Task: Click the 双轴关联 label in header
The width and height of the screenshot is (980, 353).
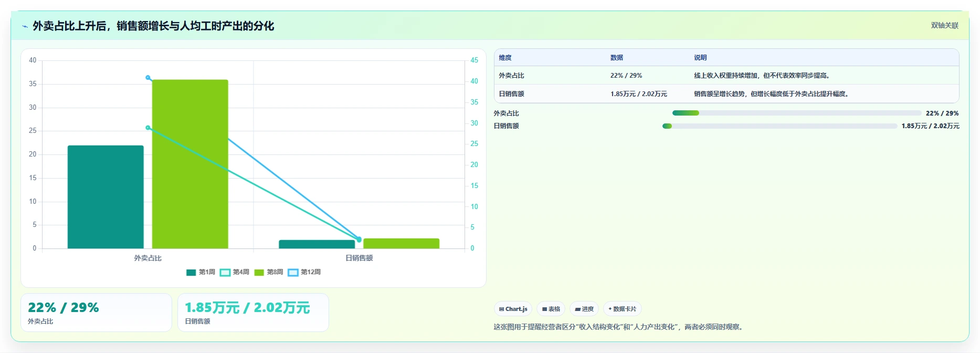Action: pos(944,25)
